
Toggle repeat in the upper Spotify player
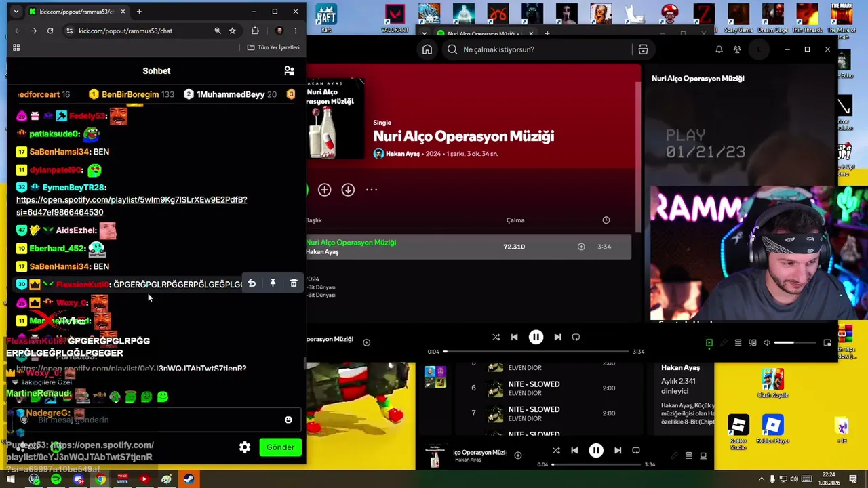pos(576,337)
